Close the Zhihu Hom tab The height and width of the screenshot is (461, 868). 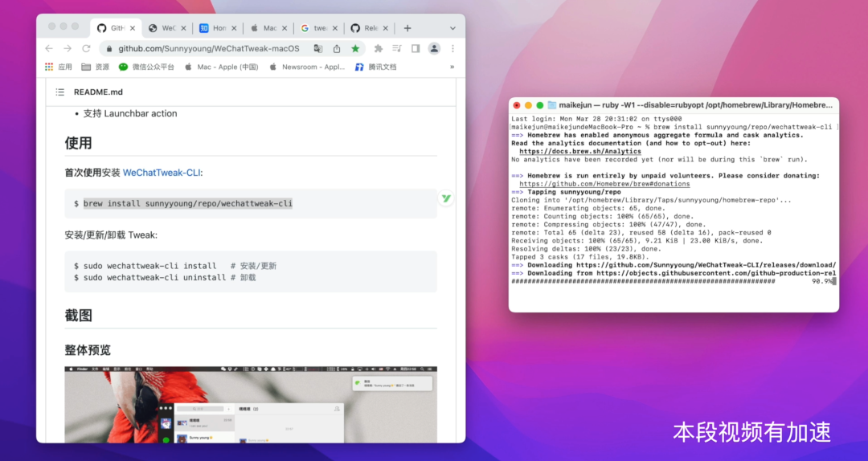(234, 28)
